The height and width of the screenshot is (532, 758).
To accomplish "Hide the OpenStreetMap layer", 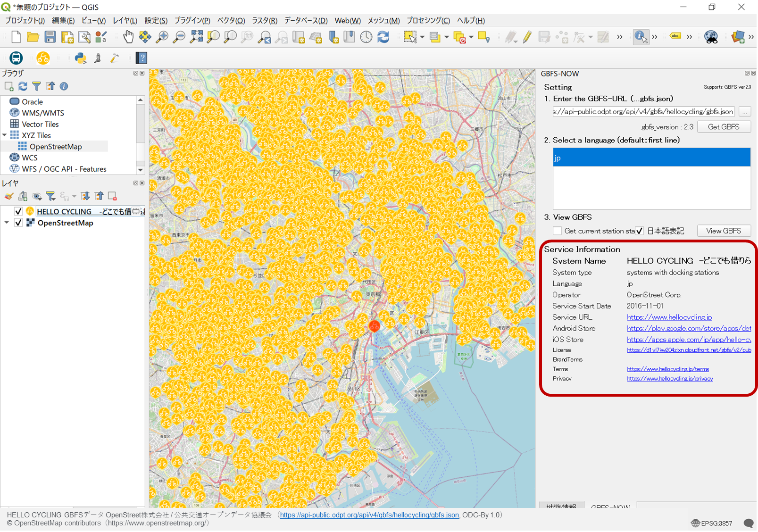I will [x=18, y=222].
